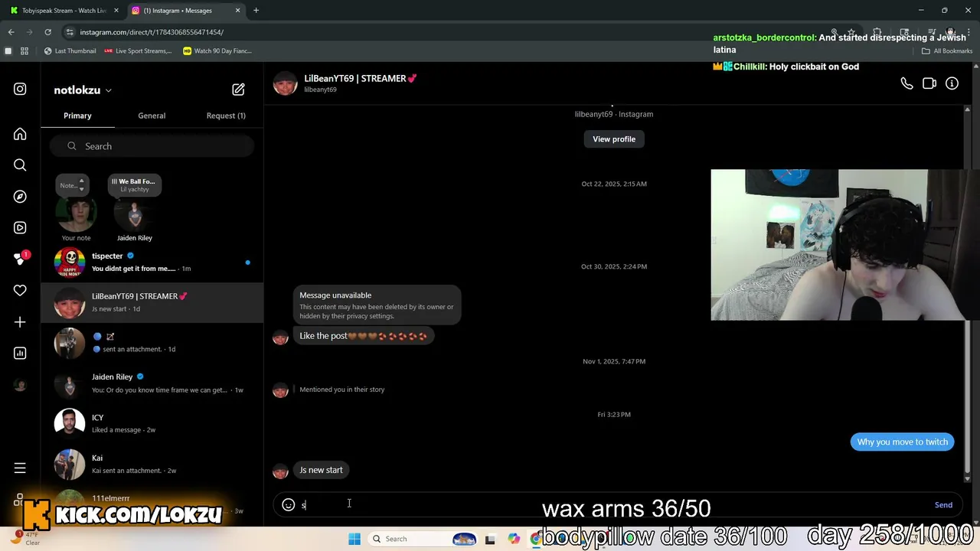Open Instagram Search magnifier in sidebar
Screen dimensions: 980x551
click(20, 165)
